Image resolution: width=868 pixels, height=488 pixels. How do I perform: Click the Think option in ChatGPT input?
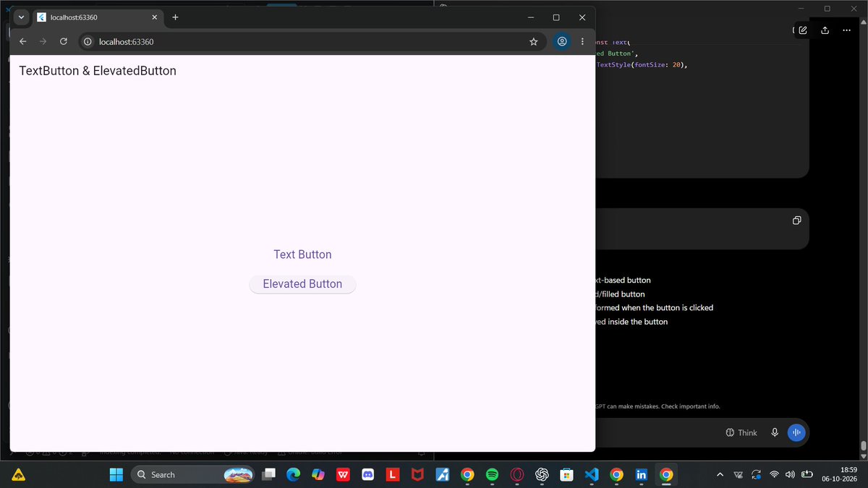pos(741,432)
